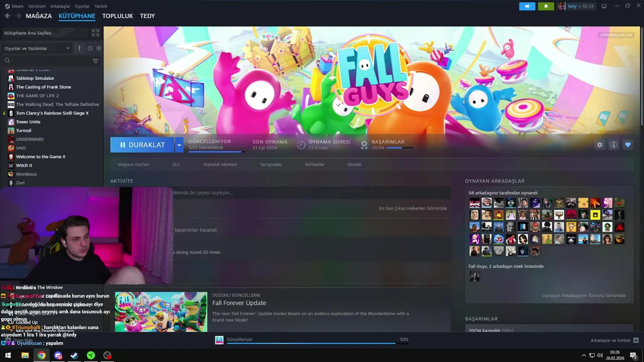Click the taskbar volume icon

click(x=600, y=355)
